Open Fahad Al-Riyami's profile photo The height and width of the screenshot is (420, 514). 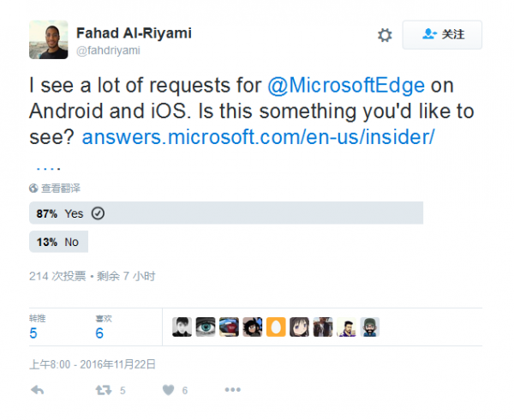click(49, 39)
